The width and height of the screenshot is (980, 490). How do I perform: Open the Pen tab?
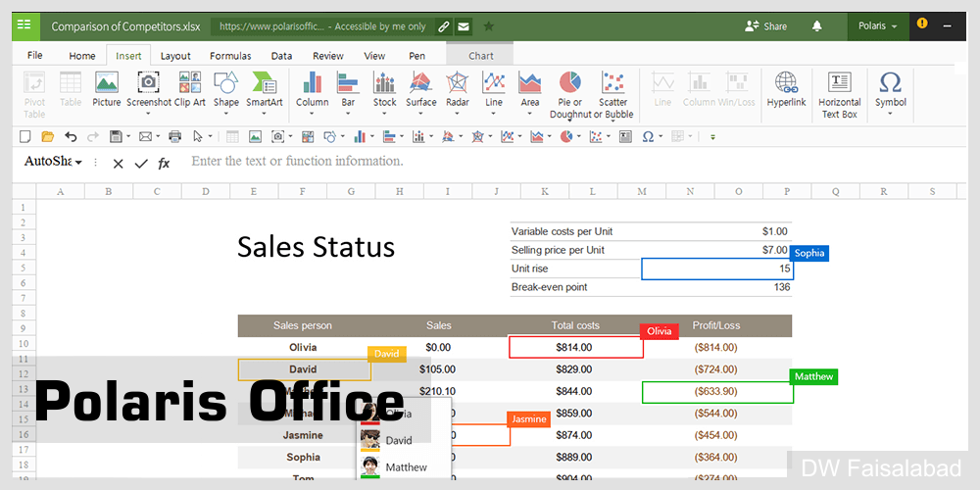coord(416,56)
